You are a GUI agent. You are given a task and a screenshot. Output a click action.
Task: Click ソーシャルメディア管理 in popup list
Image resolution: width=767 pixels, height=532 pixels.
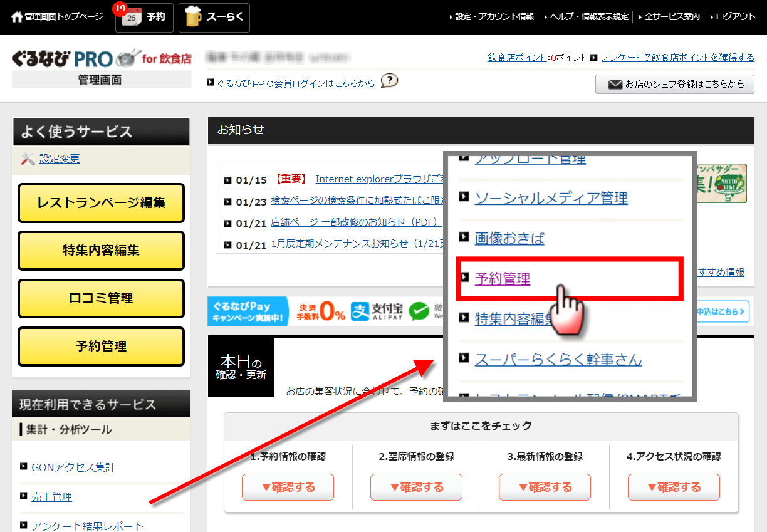[x=551, y=199]
